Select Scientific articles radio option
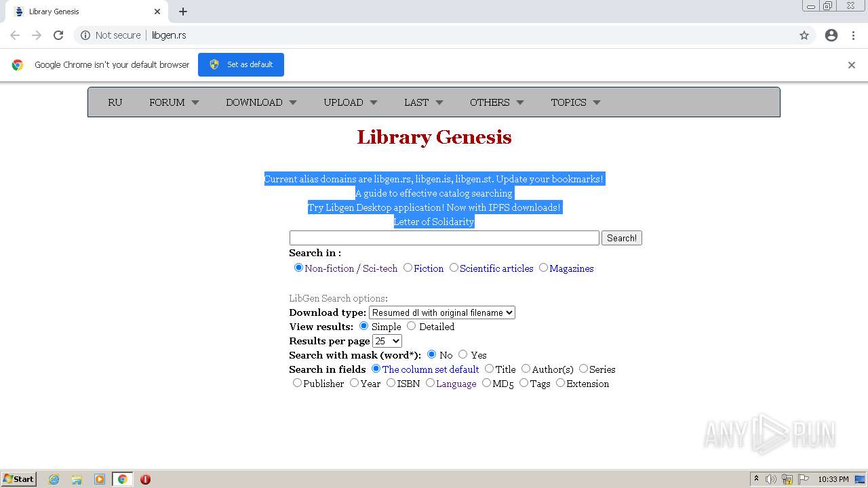Viewport: 868px width, 488px height. pos(454,268)
